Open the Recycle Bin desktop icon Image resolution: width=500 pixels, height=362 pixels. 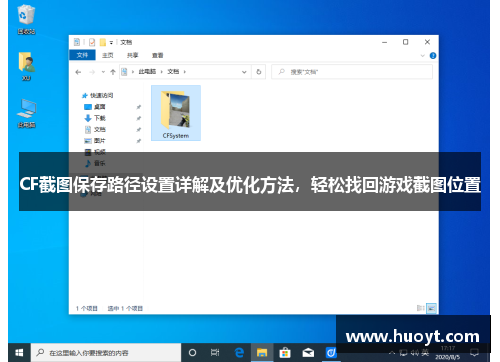click(26, 19)
